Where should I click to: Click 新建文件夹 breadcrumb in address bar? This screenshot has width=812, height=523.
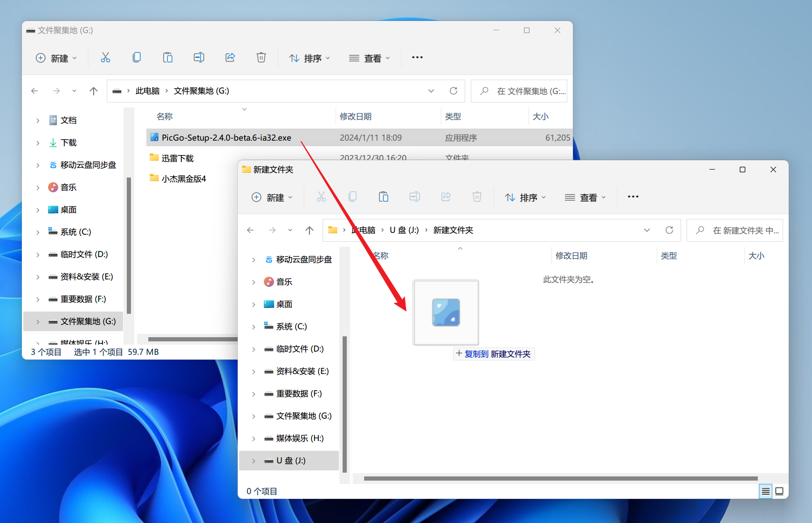[x=453, y=230]
